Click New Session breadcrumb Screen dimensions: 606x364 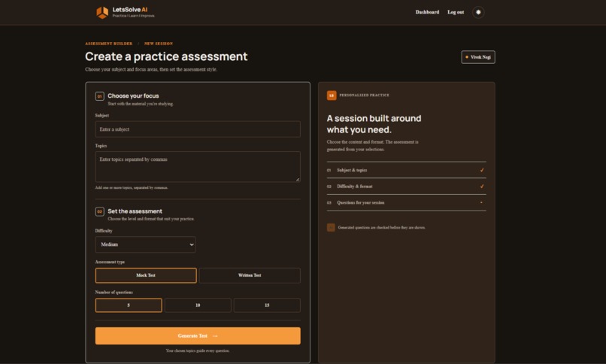pos(159,44)
